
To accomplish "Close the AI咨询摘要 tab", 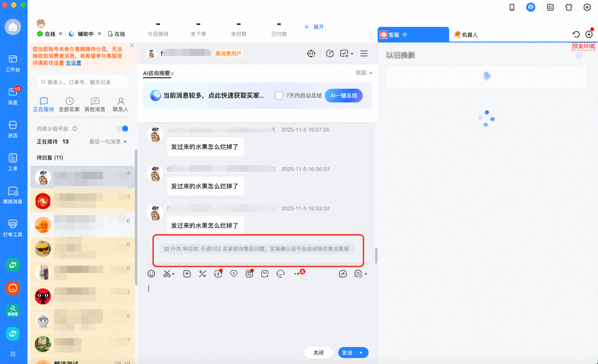I will 172,74.
